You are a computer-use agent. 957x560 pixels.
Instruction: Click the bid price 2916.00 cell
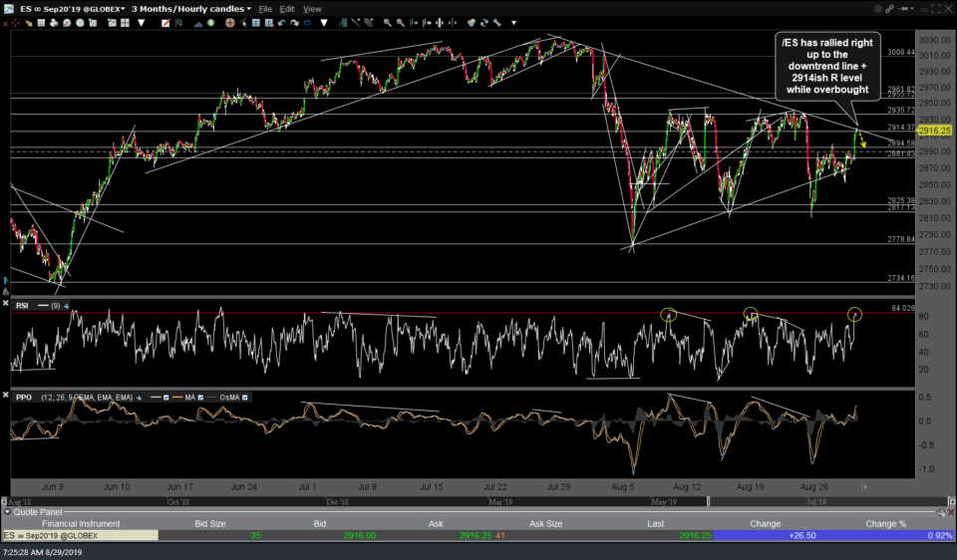click(360, 536)
